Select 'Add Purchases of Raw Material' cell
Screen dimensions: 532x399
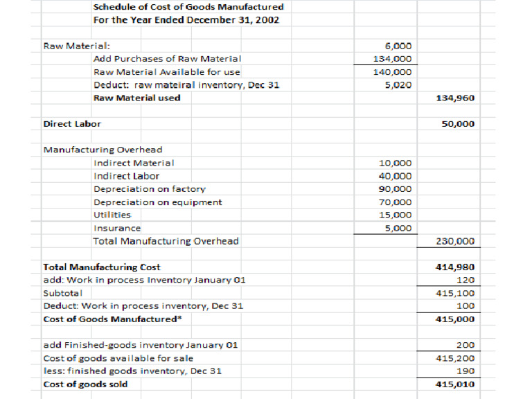[167, 59]
